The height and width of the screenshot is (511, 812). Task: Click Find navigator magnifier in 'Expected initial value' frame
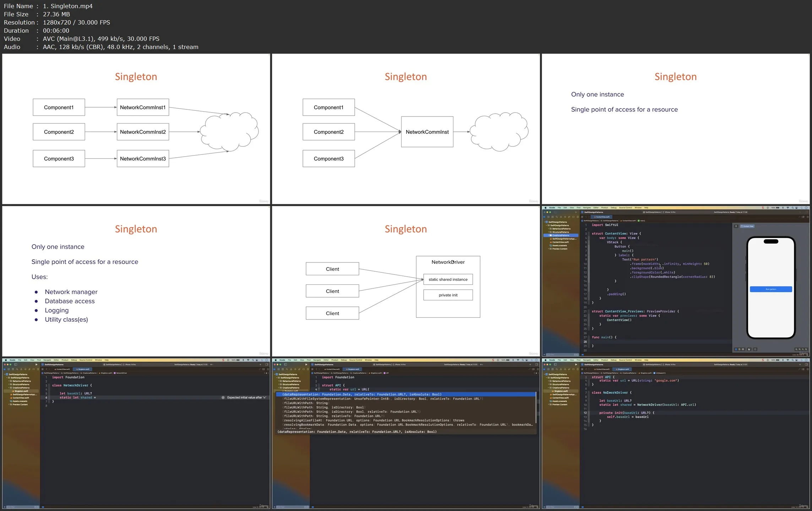pyautogui.click(x=17, y=369)
